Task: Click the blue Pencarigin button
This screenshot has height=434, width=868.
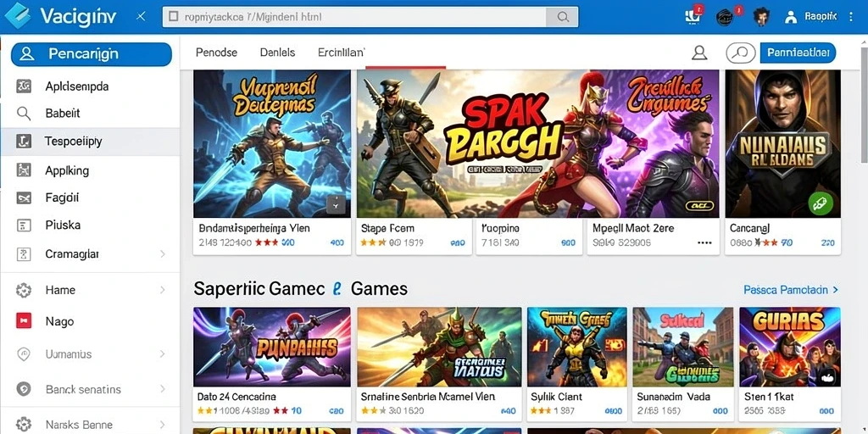Action: point(92,53)
